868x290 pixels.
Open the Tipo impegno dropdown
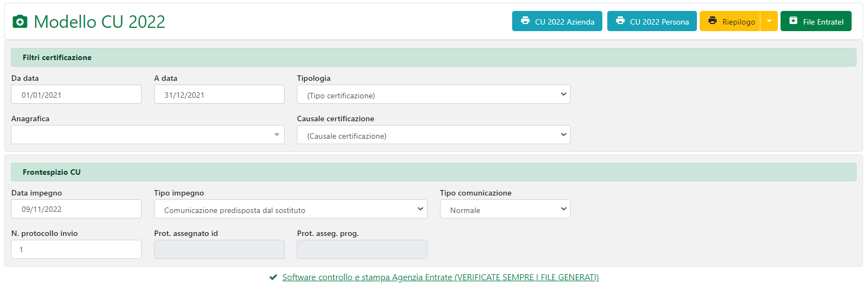point(290,209)
